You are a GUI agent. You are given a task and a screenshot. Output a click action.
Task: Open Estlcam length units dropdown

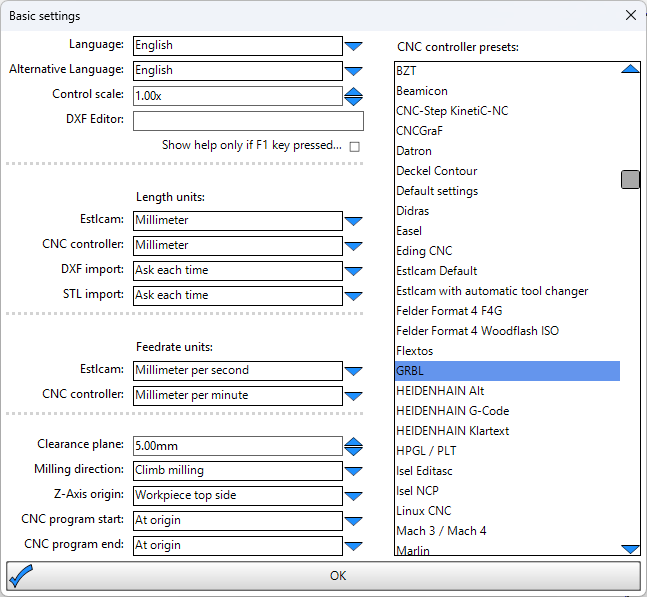pos(354,220)
